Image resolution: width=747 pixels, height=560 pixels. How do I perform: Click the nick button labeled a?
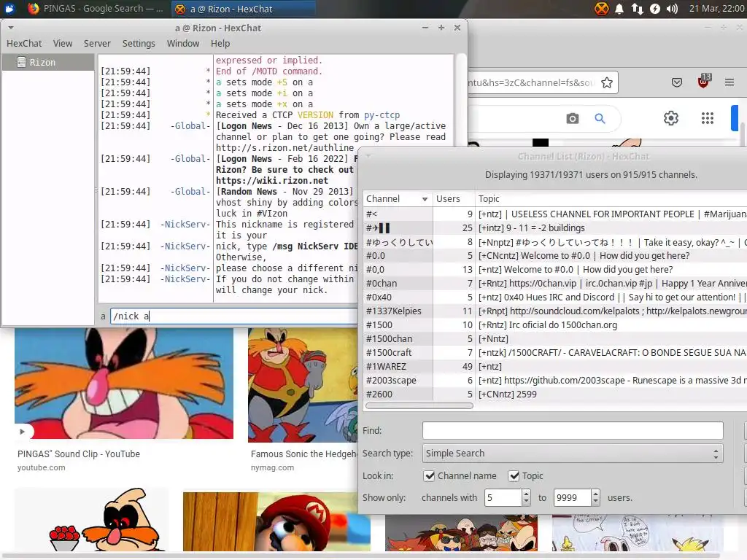coord(103,316)
